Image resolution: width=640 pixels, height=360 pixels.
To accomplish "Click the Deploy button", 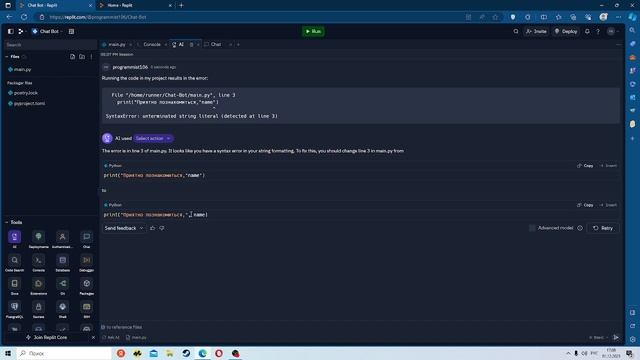I will [x=566, y=31].
